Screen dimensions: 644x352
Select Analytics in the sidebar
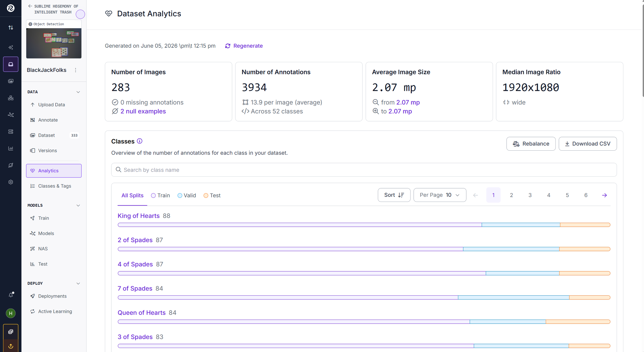(x=54, y=171)
